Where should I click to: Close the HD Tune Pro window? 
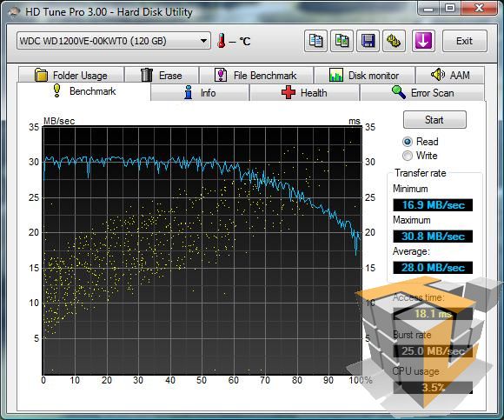[480, 8]
